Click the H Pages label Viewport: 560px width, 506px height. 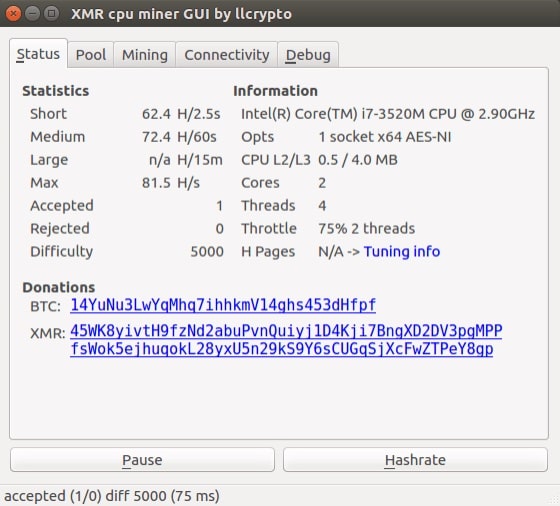(268, 251)
